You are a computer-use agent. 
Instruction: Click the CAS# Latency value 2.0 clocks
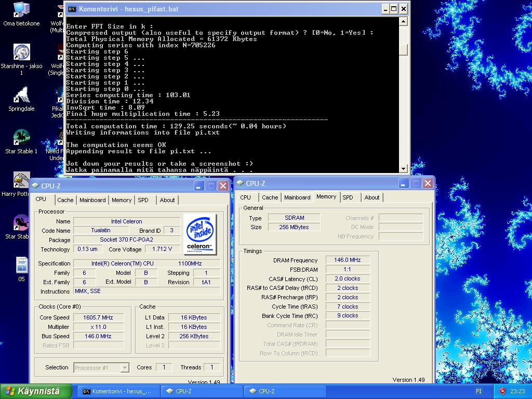(x=348, y=278)
